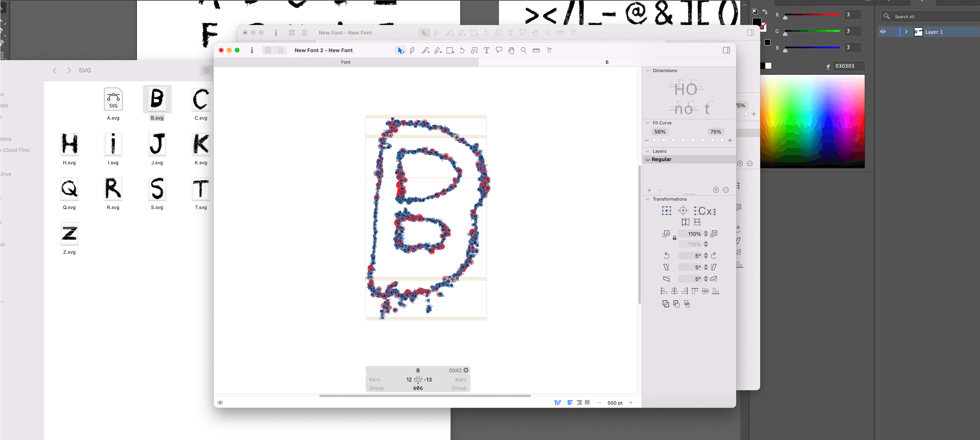Click the Scale up button beside 110%
980x440 pixels.
coord(714,234)
